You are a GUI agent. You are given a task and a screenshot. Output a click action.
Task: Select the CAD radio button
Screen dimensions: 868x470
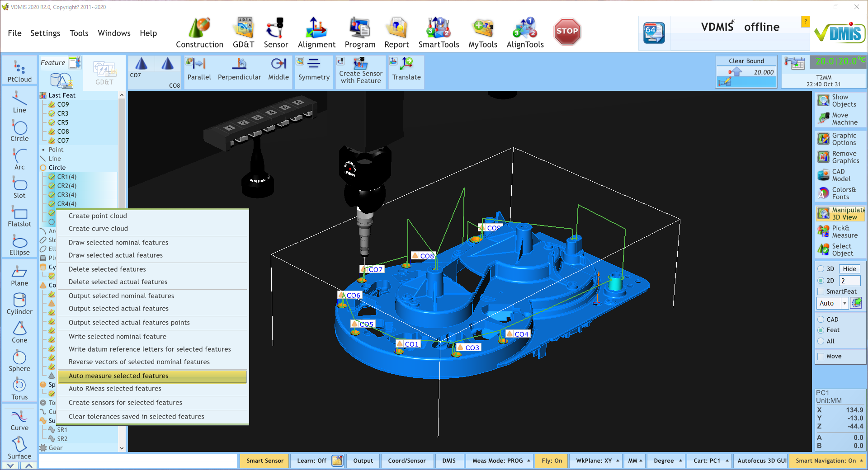pyautogui.click(x=821, y=320)
